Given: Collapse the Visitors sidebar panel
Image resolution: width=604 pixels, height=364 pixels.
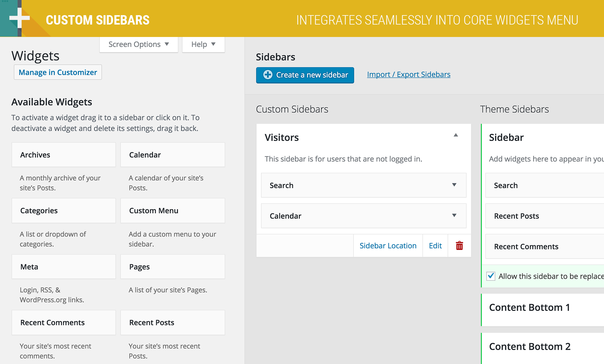Looking at the screenshot, I should click(x=456, y=135).
